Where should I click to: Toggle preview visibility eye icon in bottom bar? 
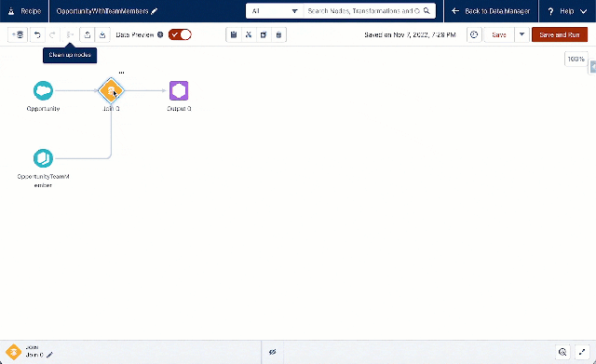(x=273, y=352)
